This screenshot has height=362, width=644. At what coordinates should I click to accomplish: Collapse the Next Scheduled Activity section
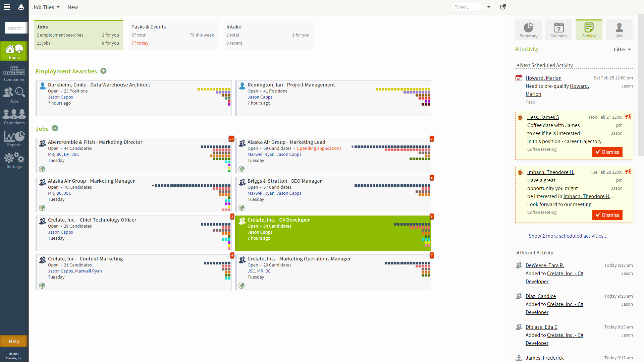[x=518, y=65]
